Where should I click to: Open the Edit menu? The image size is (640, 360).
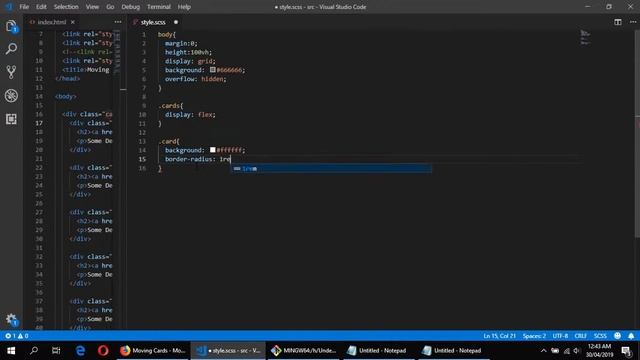[x=41, y=7]
